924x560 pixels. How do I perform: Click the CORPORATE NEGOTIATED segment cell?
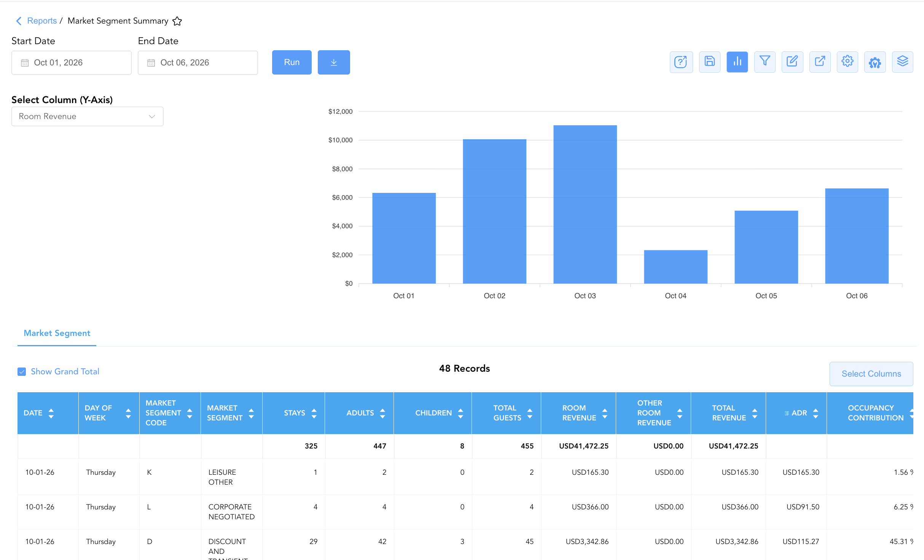click(231, 512)
